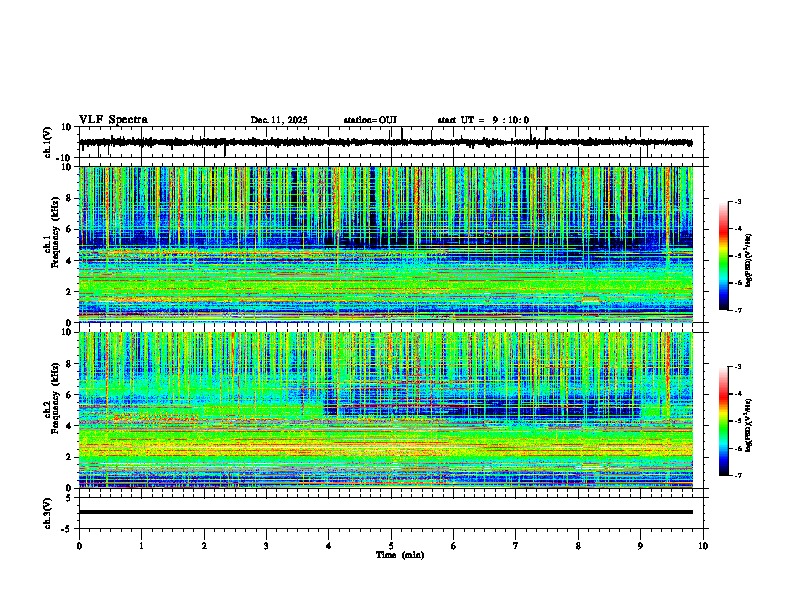Click the ch.3 flat black trace
Screen dimensions: 792x612
pos(386,512)
